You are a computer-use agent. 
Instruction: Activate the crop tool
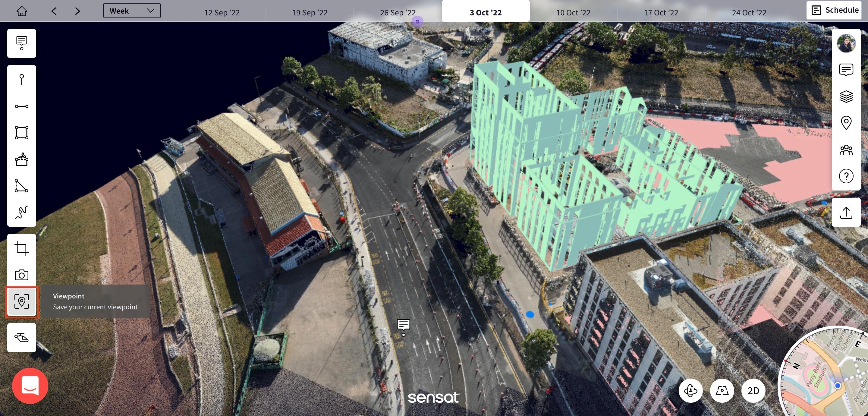tap(22, 248)
